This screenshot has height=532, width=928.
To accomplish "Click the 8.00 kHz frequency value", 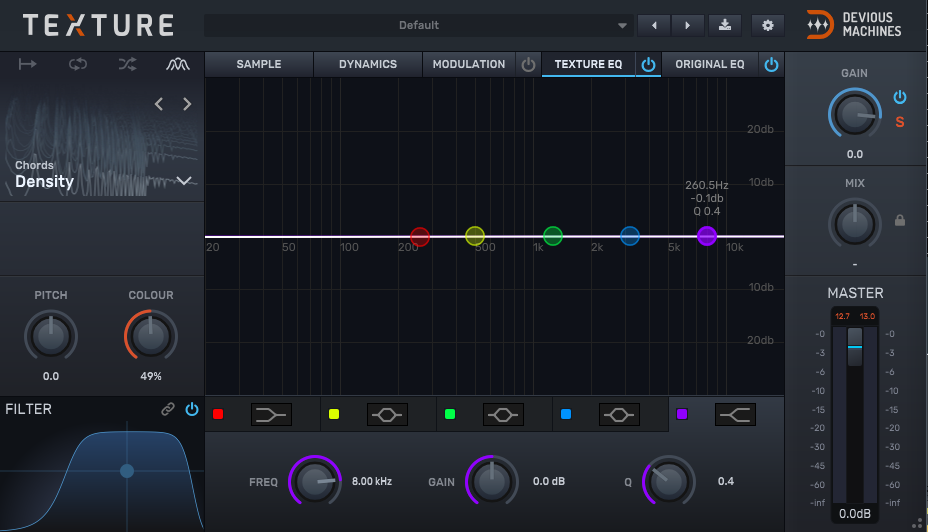I will (x=372, y=481).
